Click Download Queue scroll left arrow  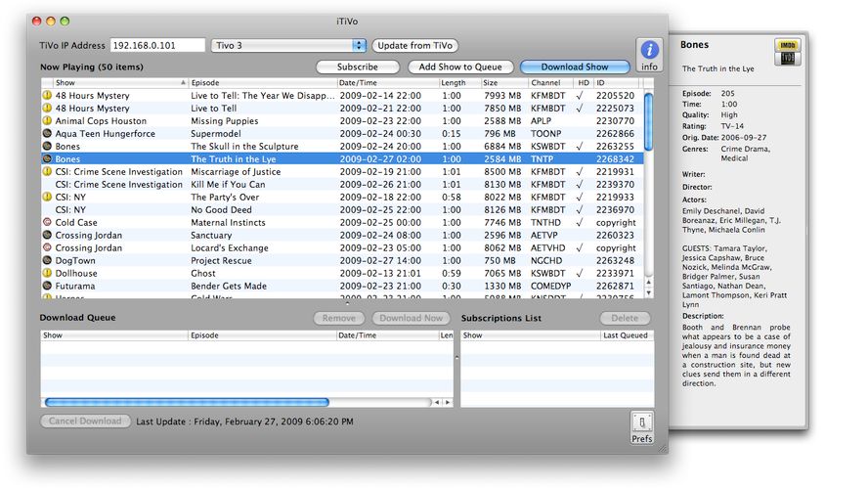tap(437, 403)
